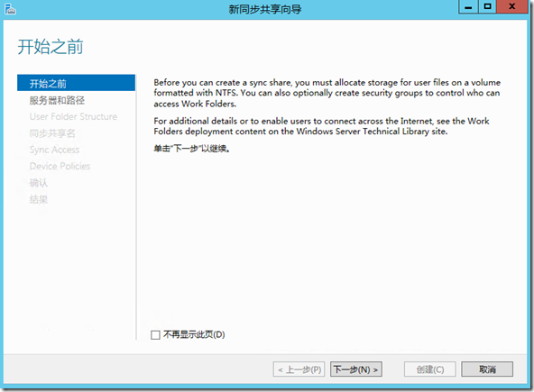Click the 单击"下一步"以继续 text
The width and height of the screenshot is (534, 392).
click(192, 149)
